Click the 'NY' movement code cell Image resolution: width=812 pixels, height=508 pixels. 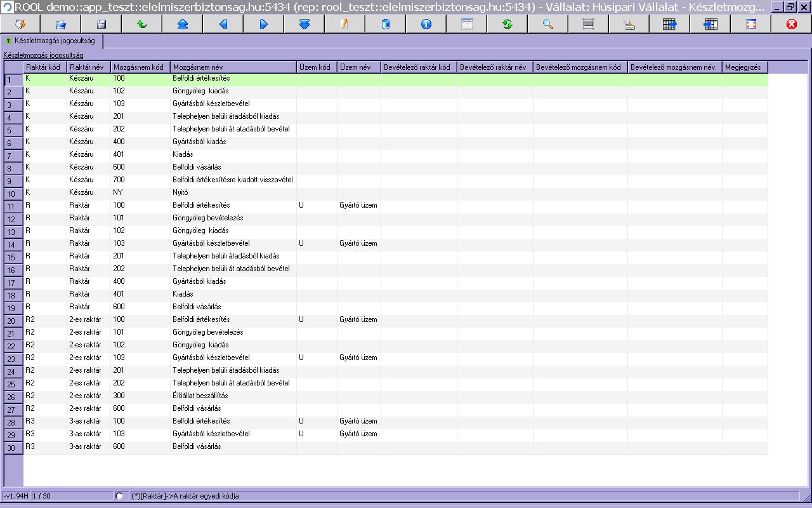click(x=141, y=192)
